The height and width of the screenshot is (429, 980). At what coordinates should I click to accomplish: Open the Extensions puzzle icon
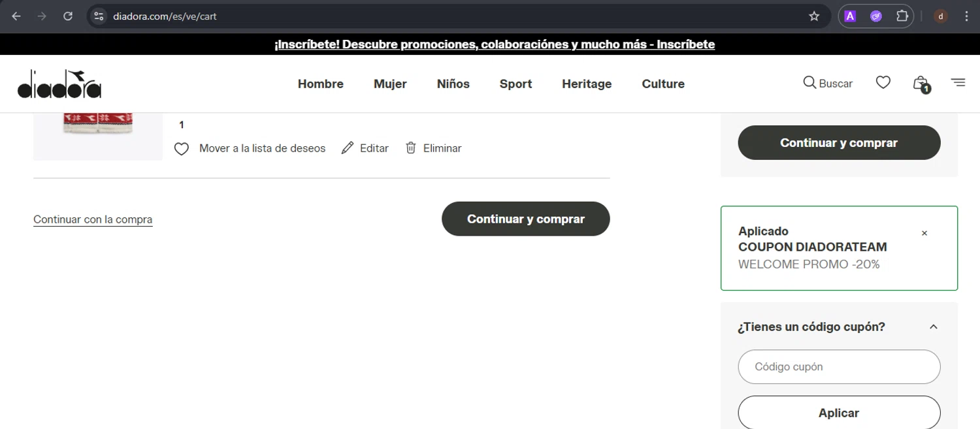click(902, 16)
